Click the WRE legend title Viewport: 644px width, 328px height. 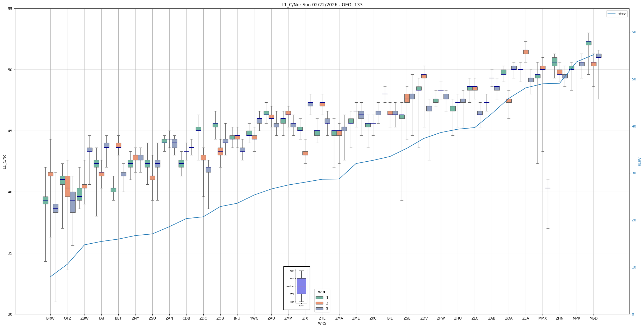[x=322, y=292]
